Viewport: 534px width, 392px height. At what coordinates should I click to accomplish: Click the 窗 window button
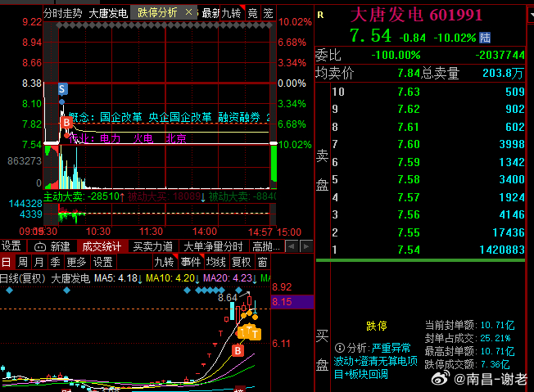[262, 262]
